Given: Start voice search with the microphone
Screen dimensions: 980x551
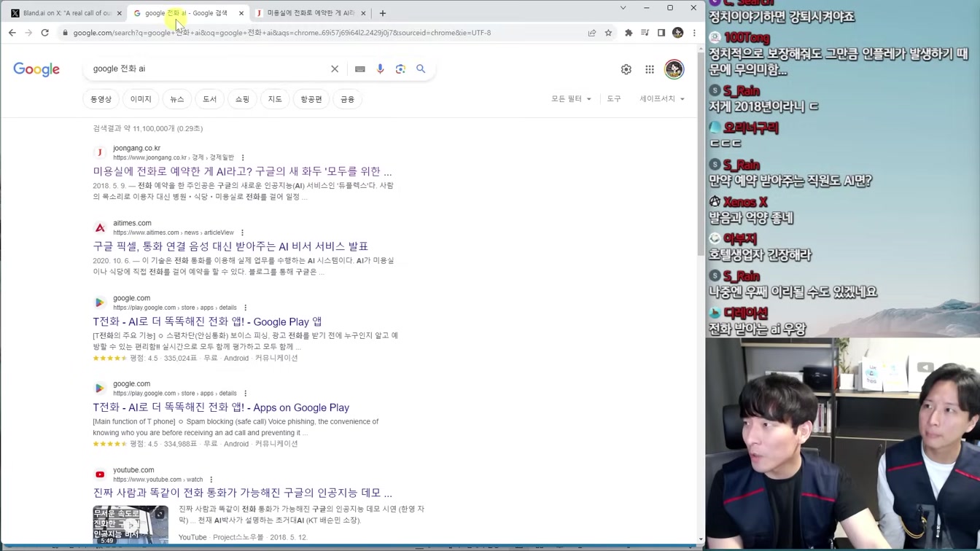Looking at the screenshot, I should tap(380, 69).
